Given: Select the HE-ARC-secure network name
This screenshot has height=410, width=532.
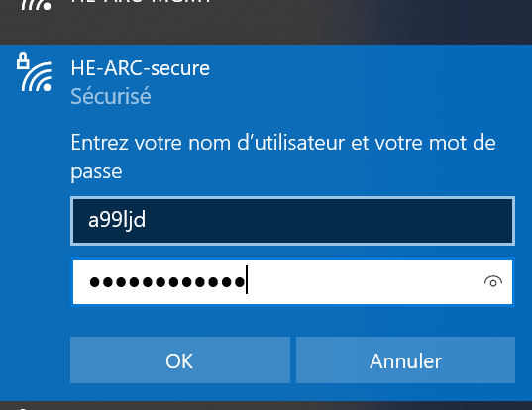Looking at the screenshot, I should point(140,68).
